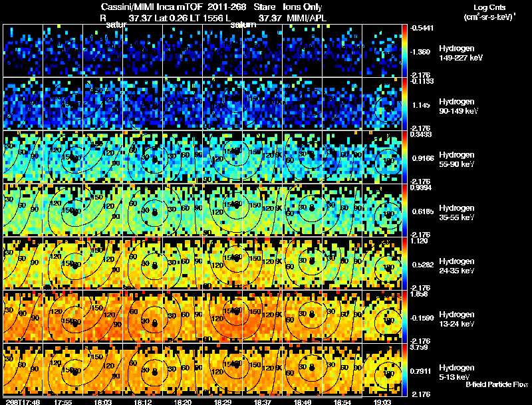Click the Saturn dot in 18:12 panel, 35-55 keV row

coord(155,213)
